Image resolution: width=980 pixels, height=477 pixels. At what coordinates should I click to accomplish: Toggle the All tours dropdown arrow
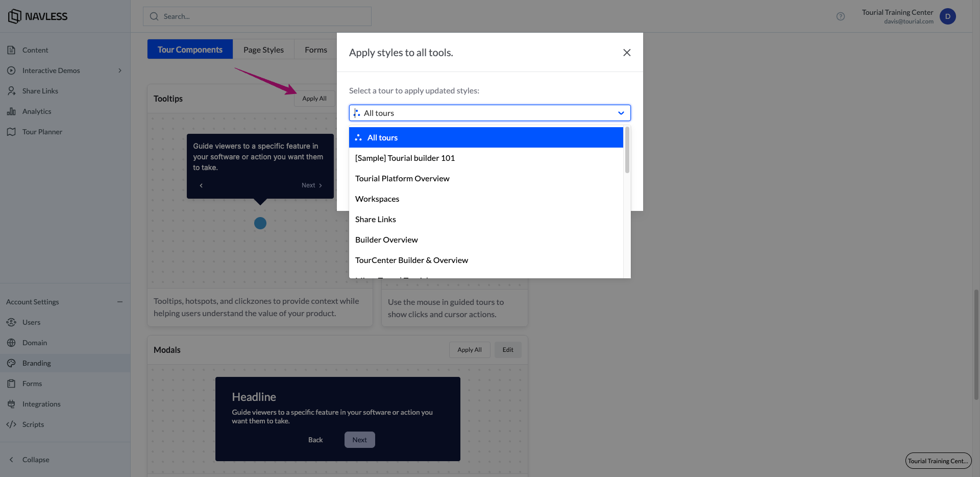(x=621, y=113)
